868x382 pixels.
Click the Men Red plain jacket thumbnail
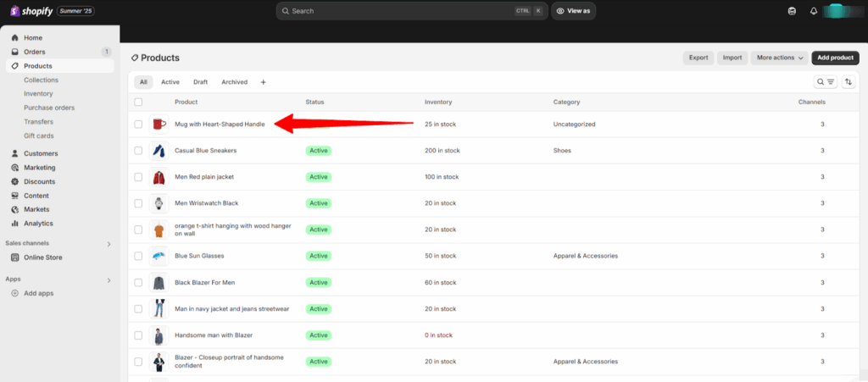[x=159, y=177]
